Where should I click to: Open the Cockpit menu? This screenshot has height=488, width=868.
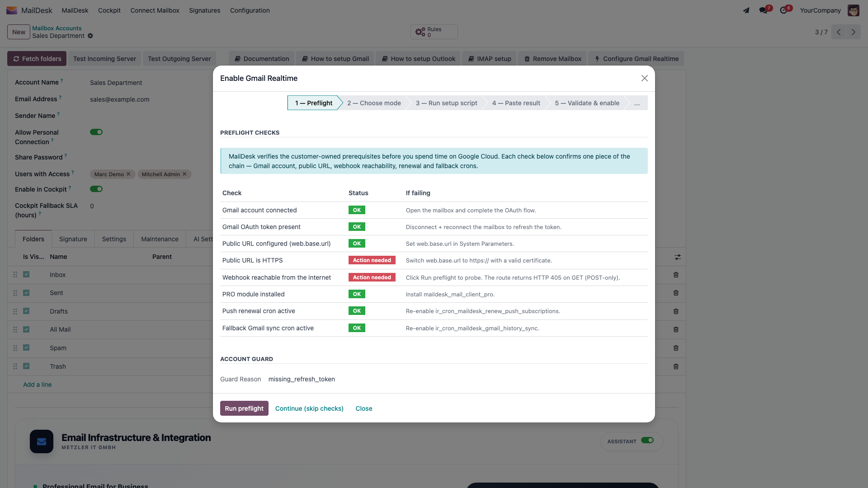[109, 10]
